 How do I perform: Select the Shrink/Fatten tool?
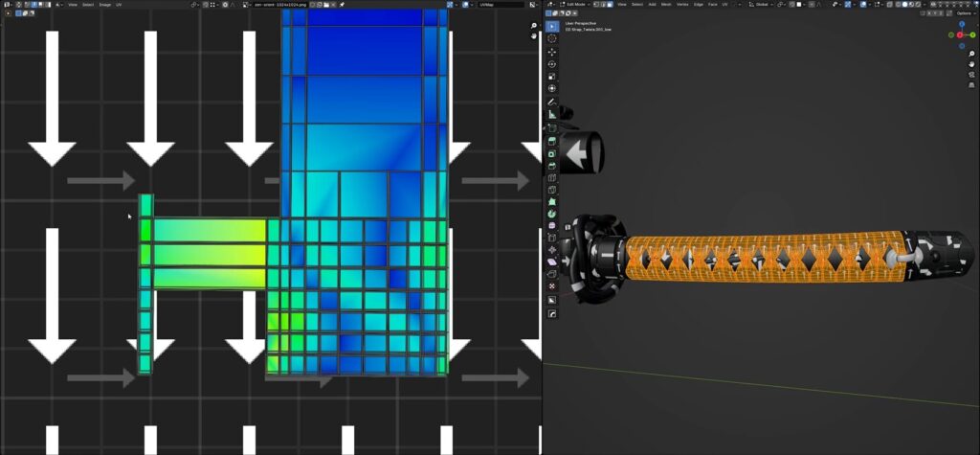tap(552, 250)
